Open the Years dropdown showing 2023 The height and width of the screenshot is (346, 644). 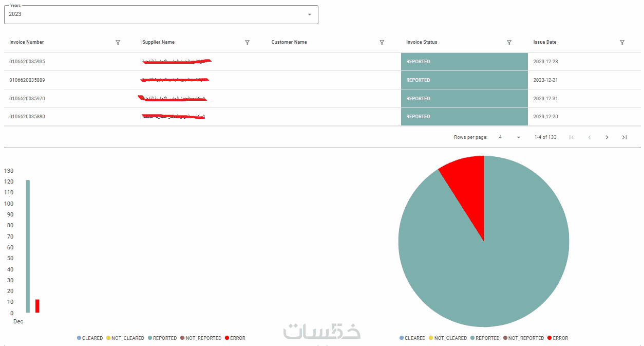[x=161, y=14]
